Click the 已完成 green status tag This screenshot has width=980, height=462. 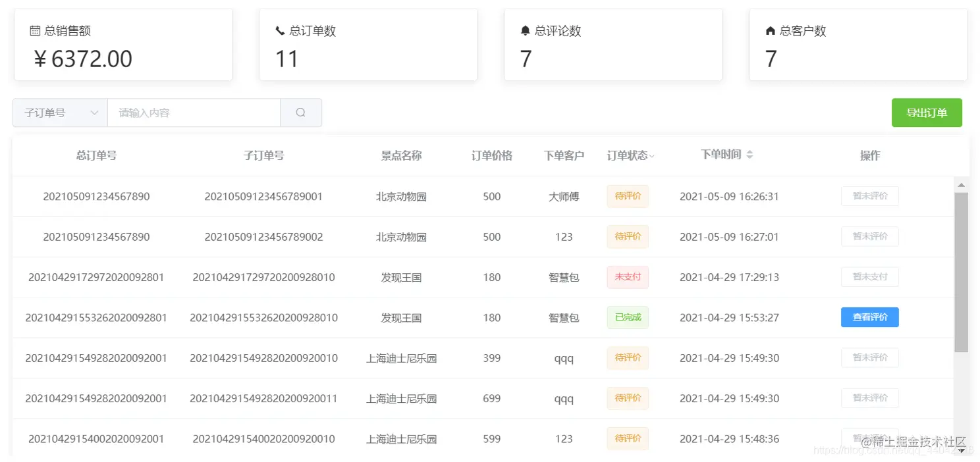click(628, 317)
